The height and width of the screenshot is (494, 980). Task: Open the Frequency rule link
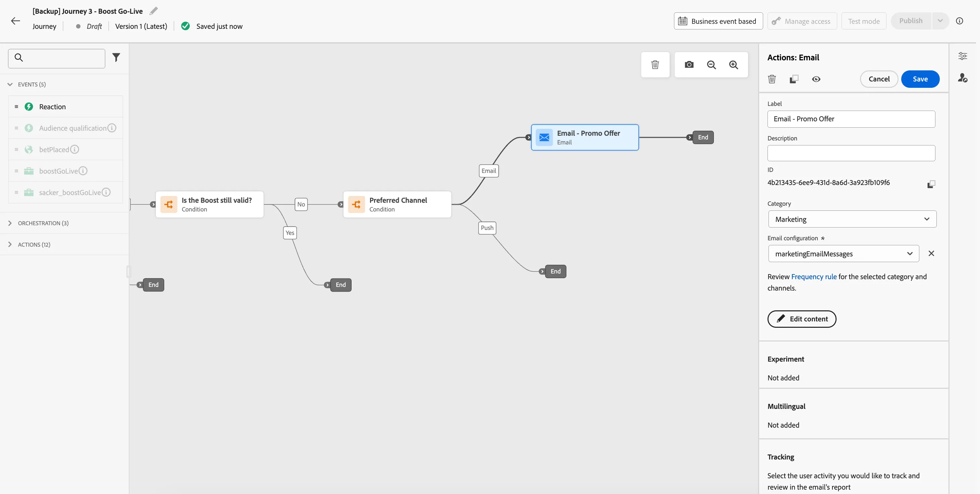click(x=814, y=276)
